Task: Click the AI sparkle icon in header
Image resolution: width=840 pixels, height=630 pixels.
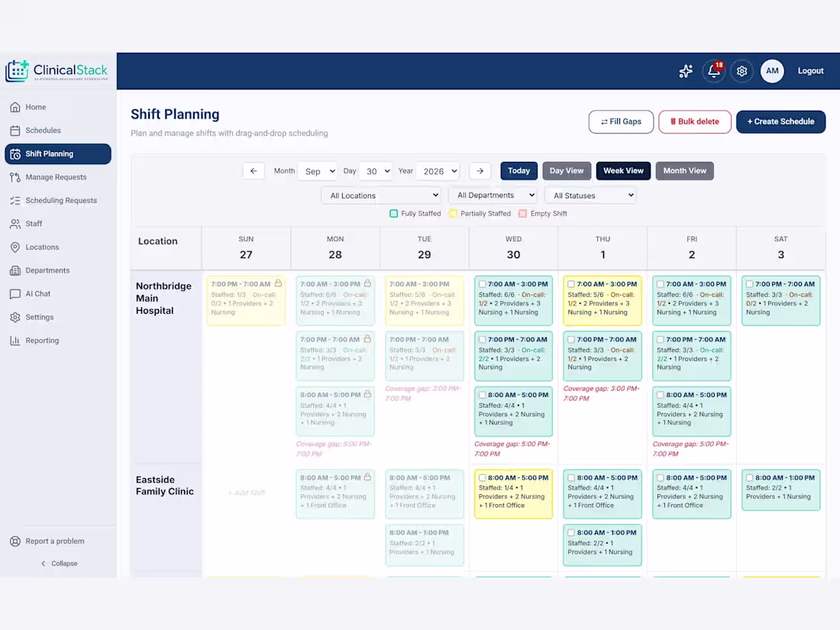Action: pyautogui.click(x=686, y=71)
